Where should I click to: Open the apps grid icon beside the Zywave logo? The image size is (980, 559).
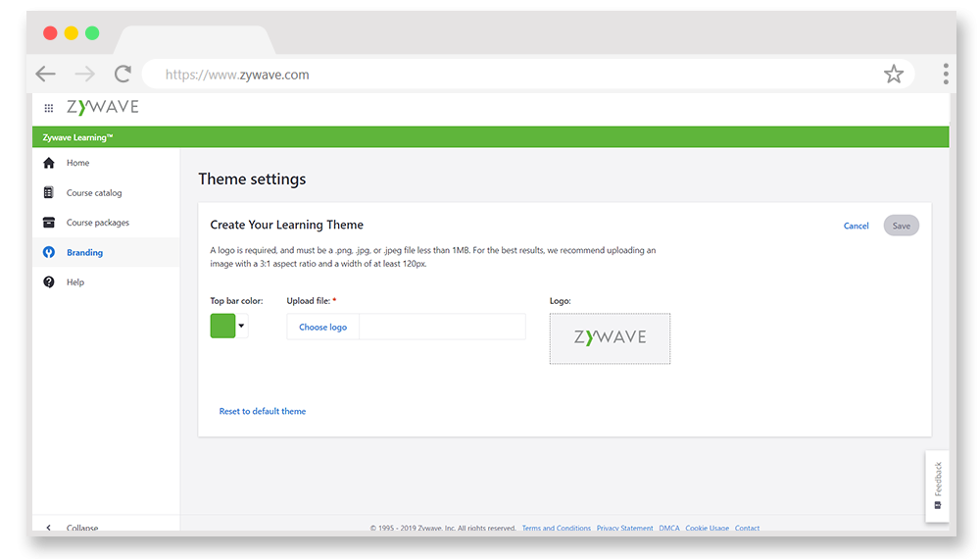[x=49, y=108]
